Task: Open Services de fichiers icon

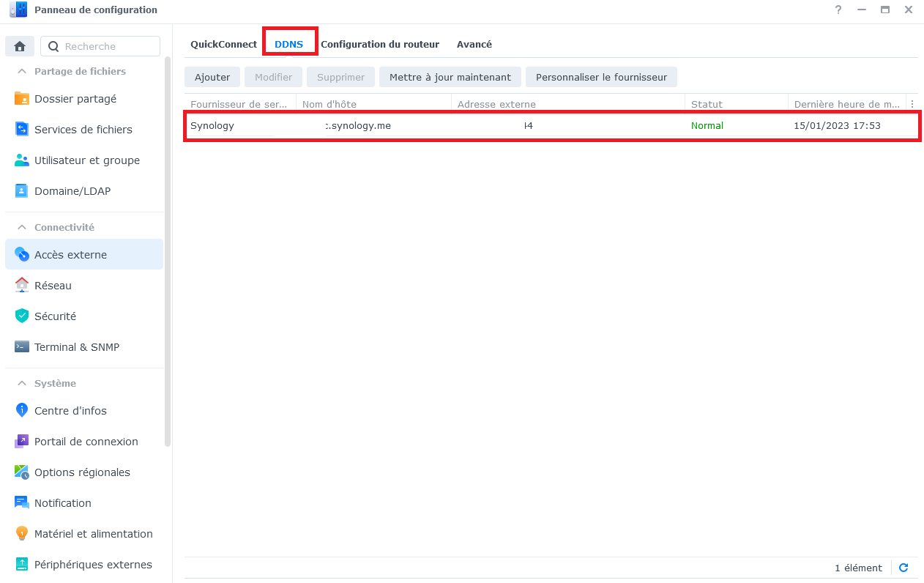Action: point(22,130)
